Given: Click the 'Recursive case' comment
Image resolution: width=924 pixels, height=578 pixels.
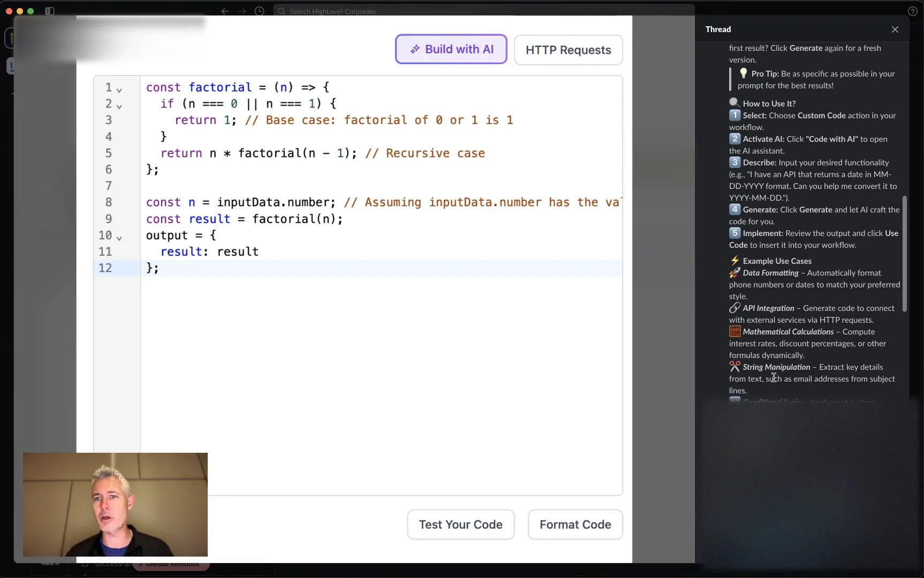Looking at the screenshot, I should click(x=425, y=153).
